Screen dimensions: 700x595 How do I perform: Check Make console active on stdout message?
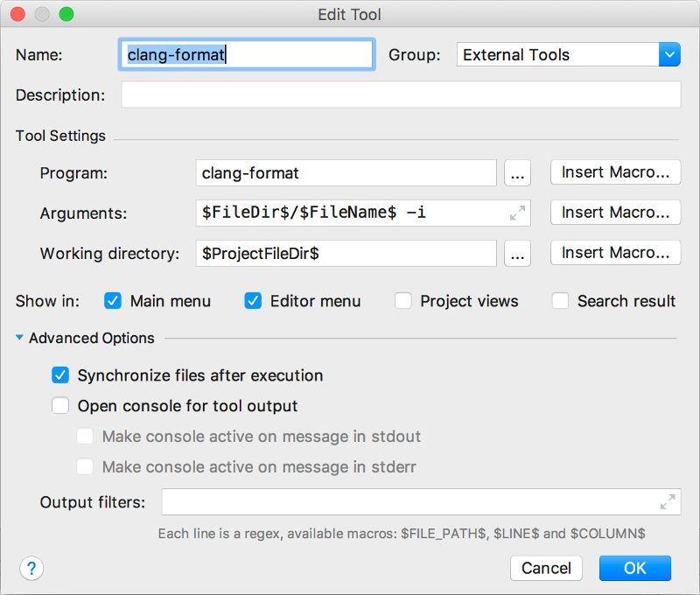[x=85, y=436]
